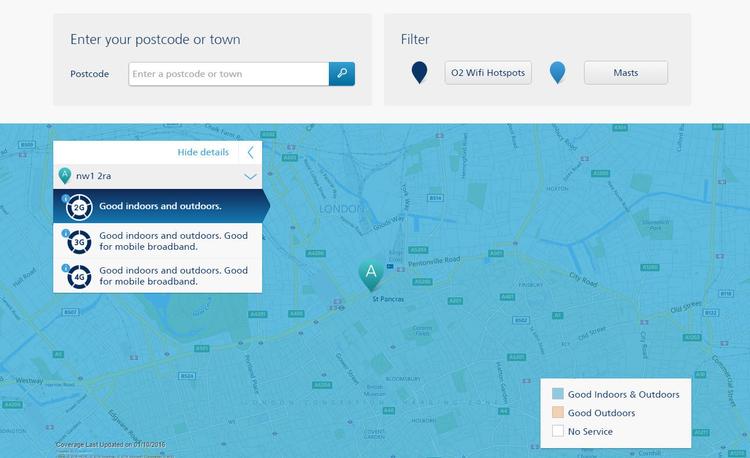Image resolution: width=750 pixels, height=458 pixels.
Task: Select the 3G coverage signal icon
Action: pyautogui.click(x=79, y=241)
